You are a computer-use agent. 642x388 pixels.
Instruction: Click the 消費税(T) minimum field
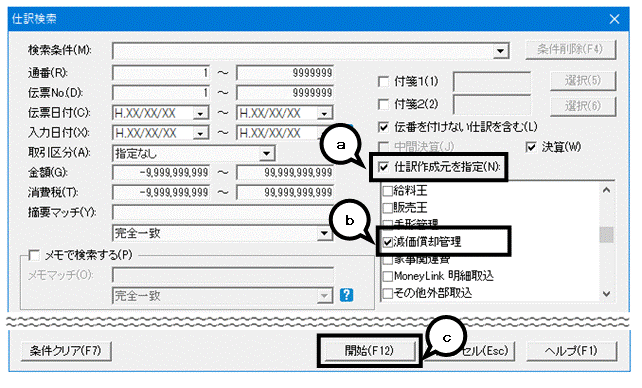point(161,192)
